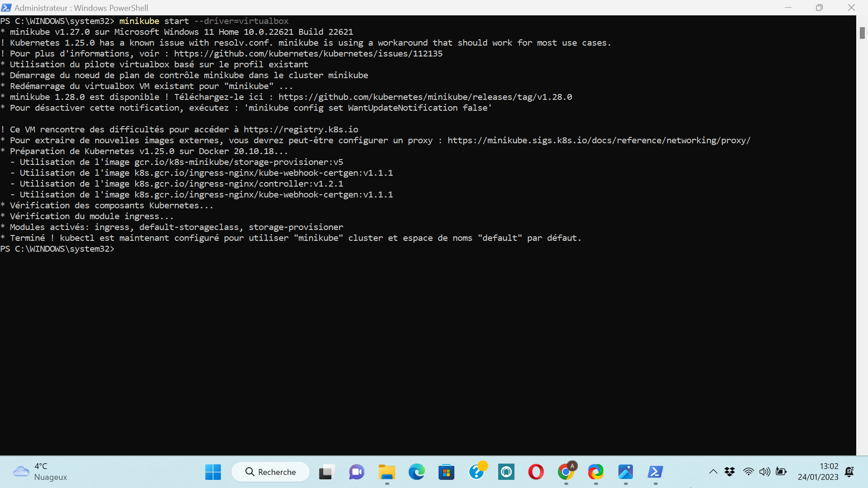Click the PowerShell icon in the taskbar
Screen dimensions: 868x488
click(656, 472)
